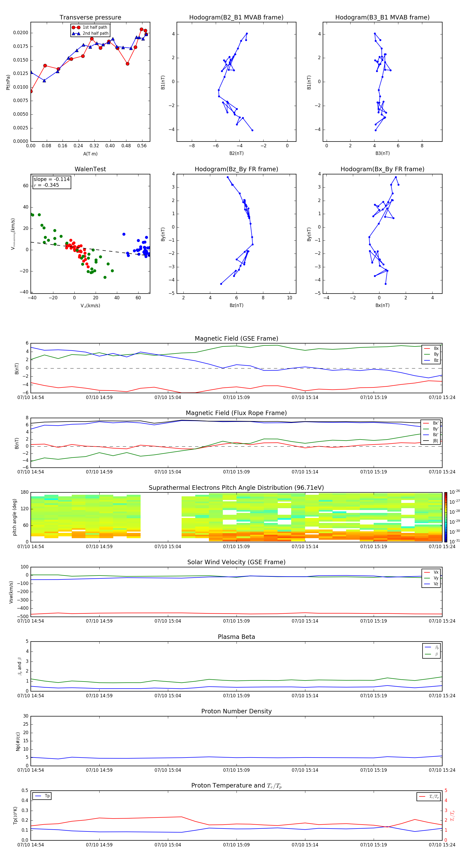
Task: Click the 'Vy' entry in velocity legend
Action: tap(431, 578)
